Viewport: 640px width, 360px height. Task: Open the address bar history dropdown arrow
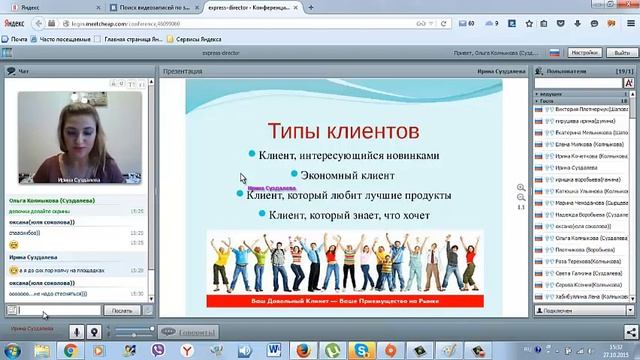pyautogui.click(x=431, y=24)
